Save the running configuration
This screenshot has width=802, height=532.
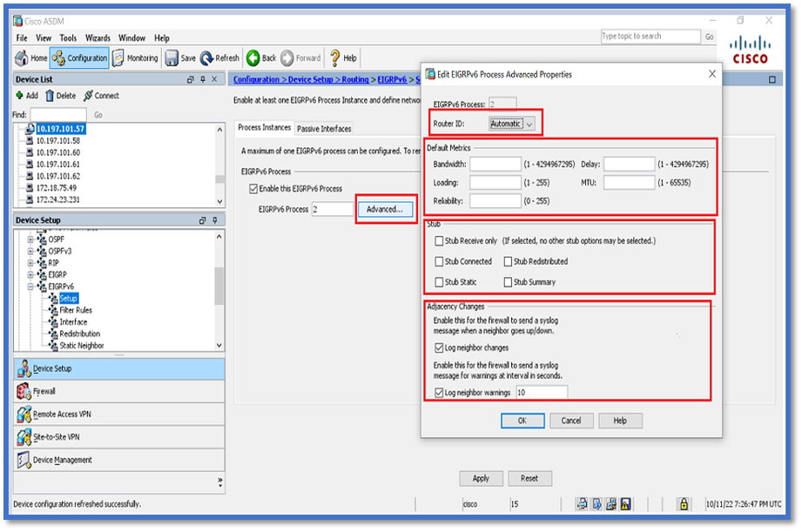(x=180, y=58)
